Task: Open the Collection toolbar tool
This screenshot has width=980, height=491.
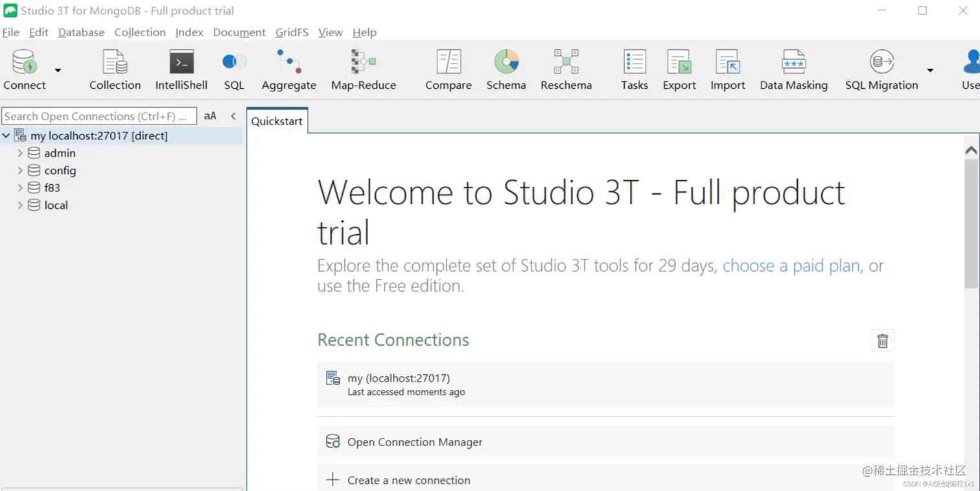Action: [x=115, y=69]
